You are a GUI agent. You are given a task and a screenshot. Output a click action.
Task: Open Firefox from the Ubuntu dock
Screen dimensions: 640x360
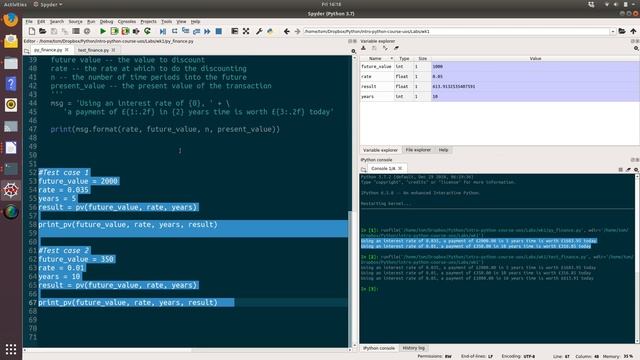point(11,20)
